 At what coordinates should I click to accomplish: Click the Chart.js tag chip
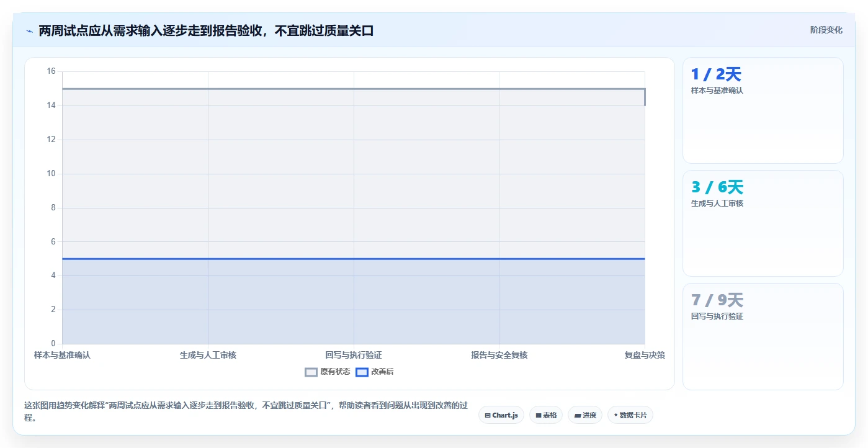501,415
